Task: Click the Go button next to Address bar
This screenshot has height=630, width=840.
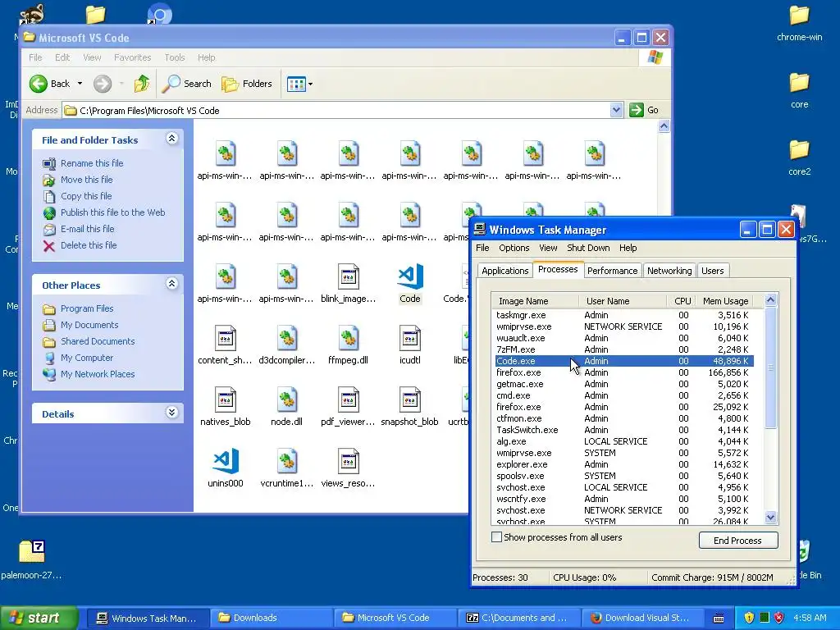Action: pos(644,110)
